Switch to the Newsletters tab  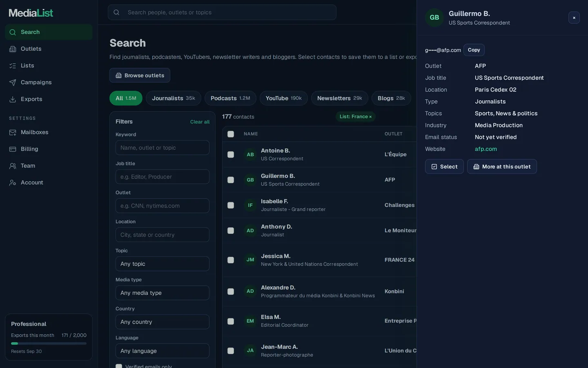(x=340, y=98)
